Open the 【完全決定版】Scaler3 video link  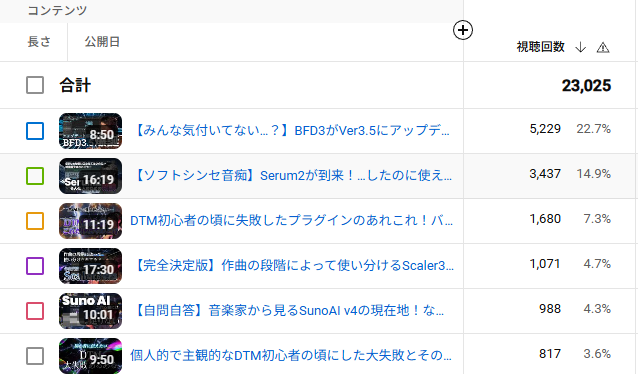[x=293, y=265]
